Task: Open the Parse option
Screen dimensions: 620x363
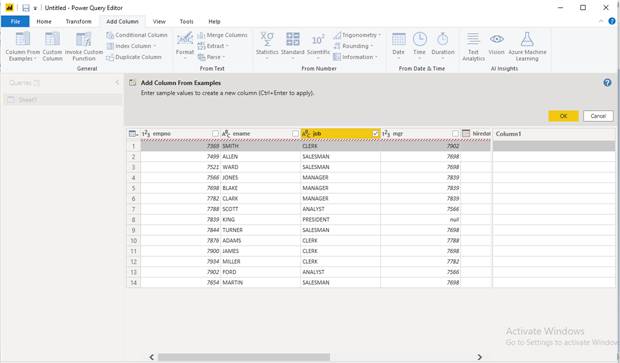Action: [211, 57]
